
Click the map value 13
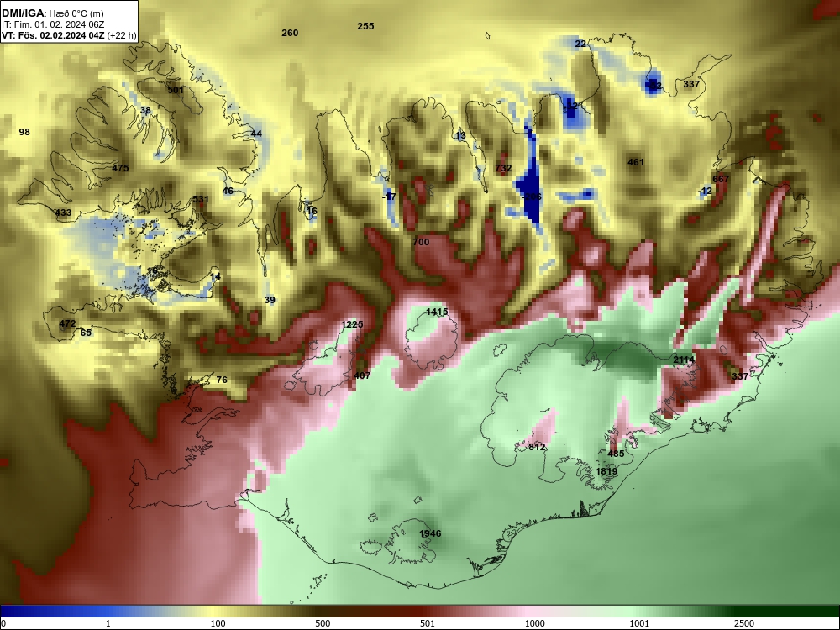(460, 135)
